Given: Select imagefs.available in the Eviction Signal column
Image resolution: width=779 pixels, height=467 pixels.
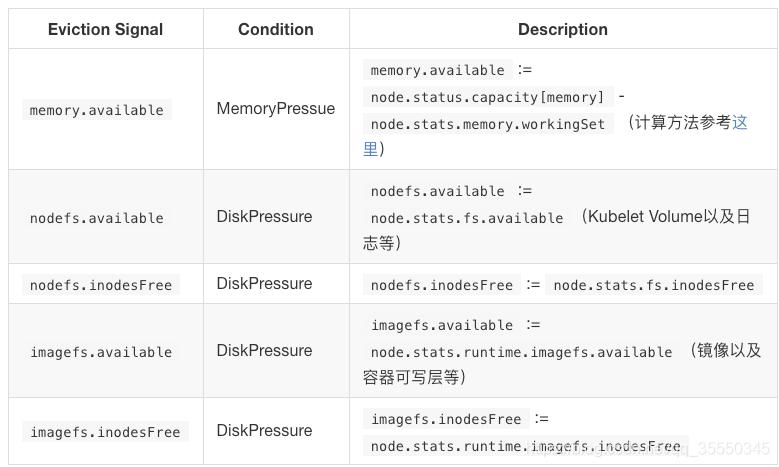Looking at the screenshot, I should click(101, 352).
